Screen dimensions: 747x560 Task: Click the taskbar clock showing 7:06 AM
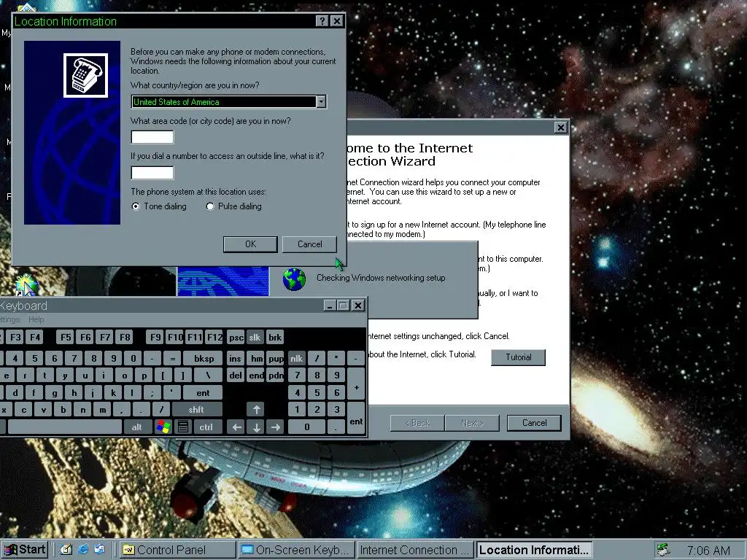[708, 550]
